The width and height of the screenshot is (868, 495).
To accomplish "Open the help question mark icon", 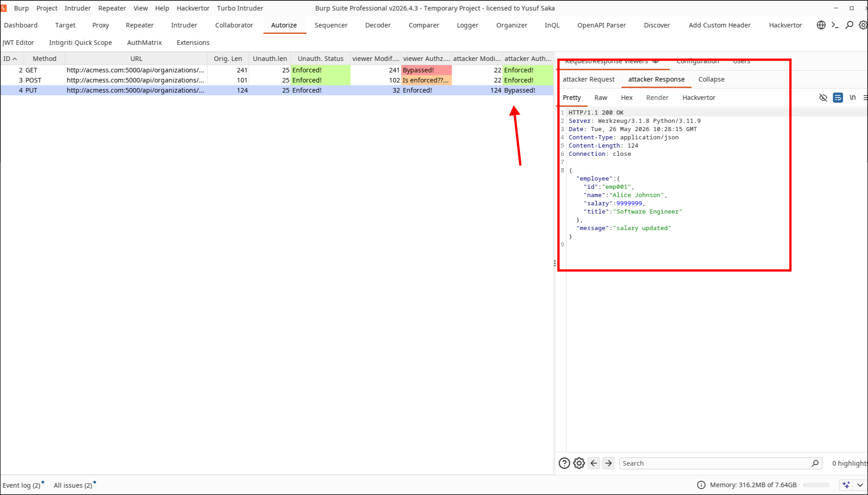I will click(564, 463).
